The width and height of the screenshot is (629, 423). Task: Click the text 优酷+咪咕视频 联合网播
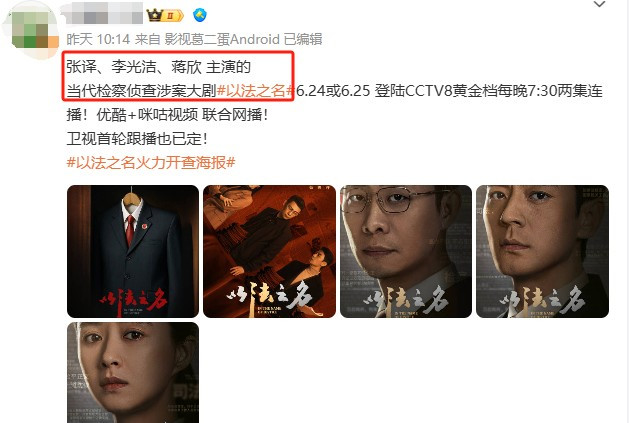point(182,115)
